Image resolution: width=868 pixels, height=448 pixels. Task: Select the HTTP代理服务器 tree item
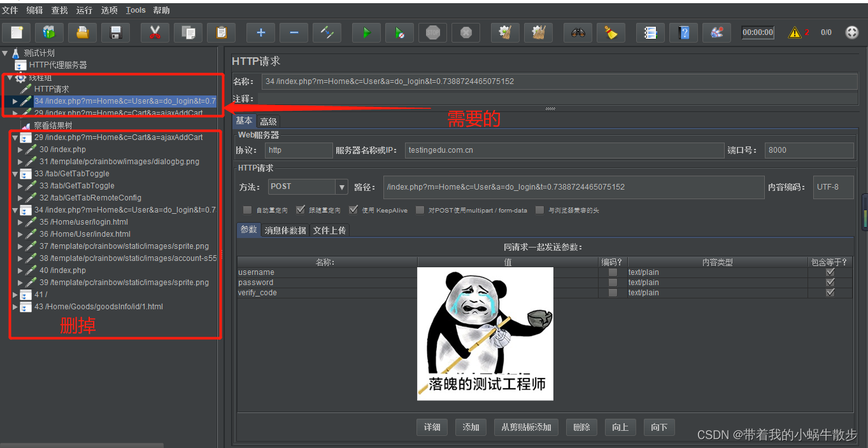pos(58,65)
